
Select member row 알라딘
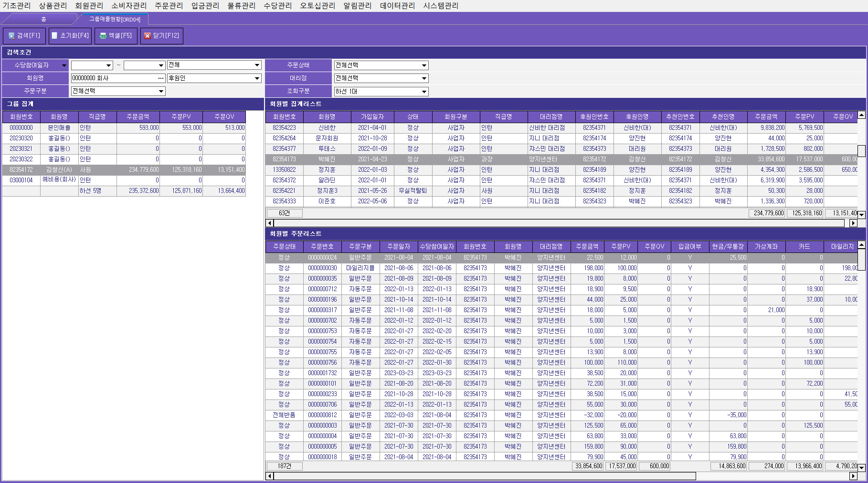[x=561, y=180]
